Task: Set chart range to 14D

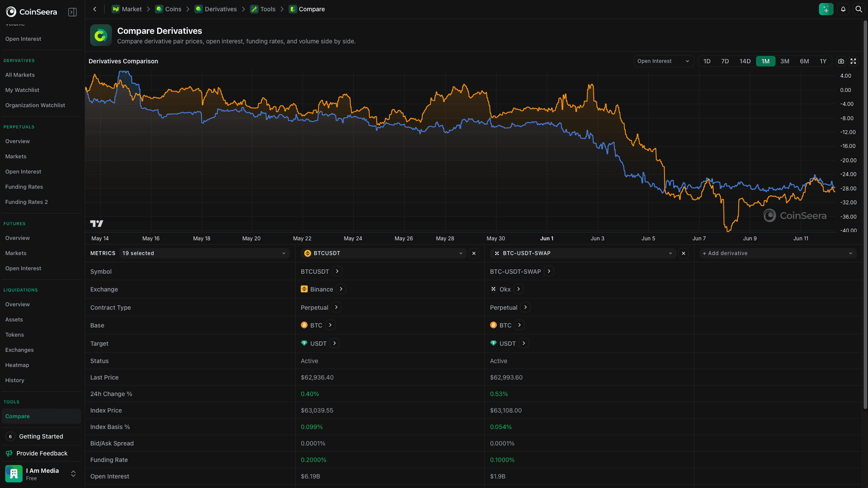Action: 745,61
